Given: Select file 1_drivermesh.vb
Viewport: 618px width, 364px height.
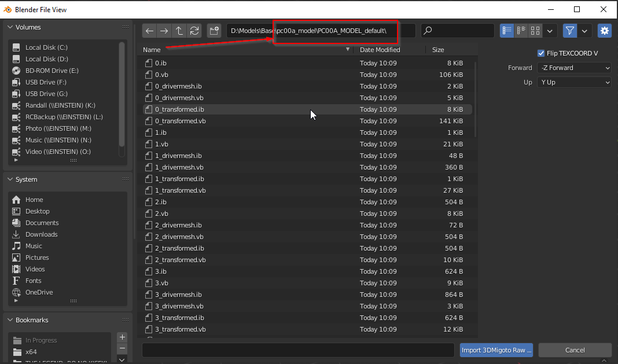Looking at the screenshot, I should click(307, 167).
